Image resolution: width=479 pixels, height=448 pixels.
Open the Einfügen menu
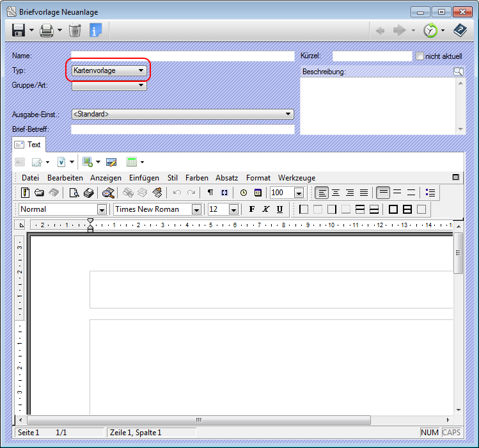coord(144,178)
